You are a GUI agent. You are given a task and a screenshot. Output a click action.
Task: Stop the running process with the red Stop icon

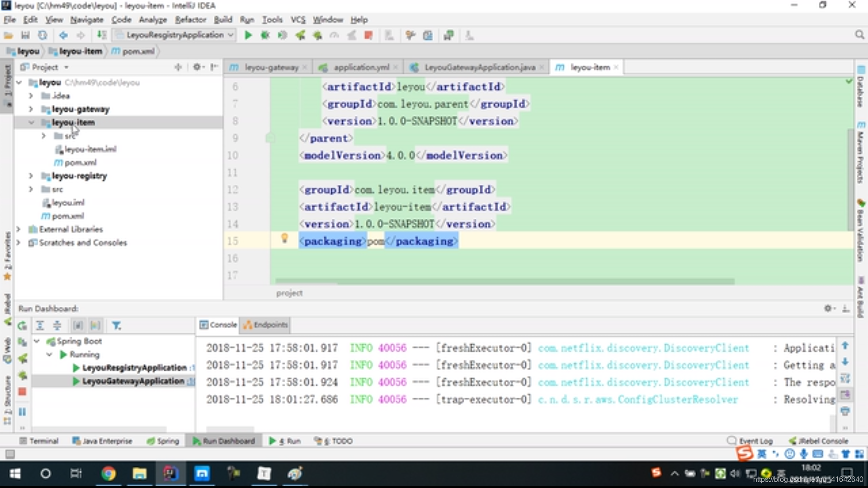click(368, 35)
